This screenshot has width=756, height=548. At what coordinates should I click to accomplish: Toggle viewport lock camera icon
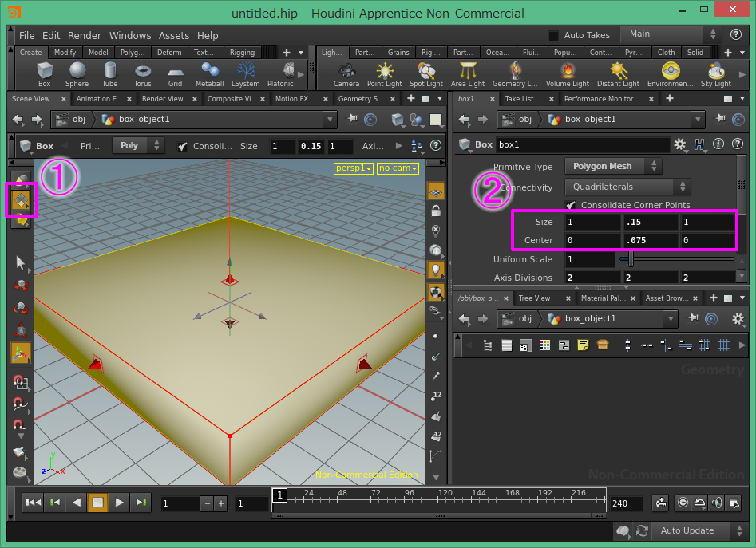click(435, 211)
